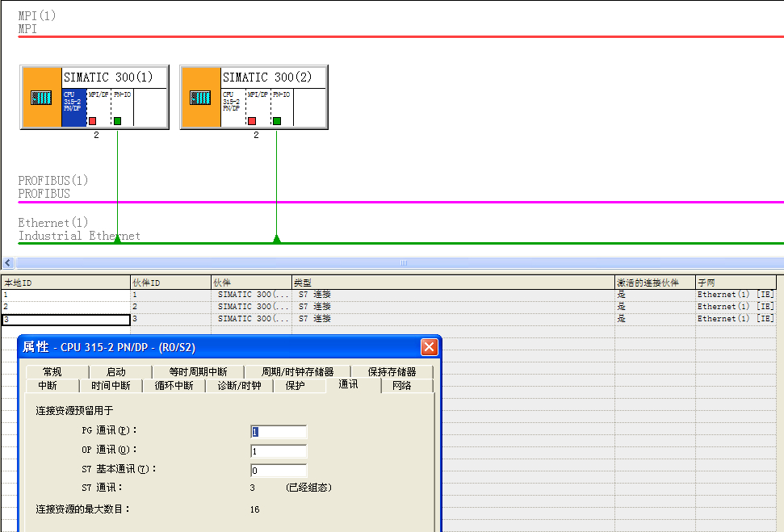This screenshot has width=784, height=532.
Task: Click the MPI(1) subnet label
Action: point(36,23)
